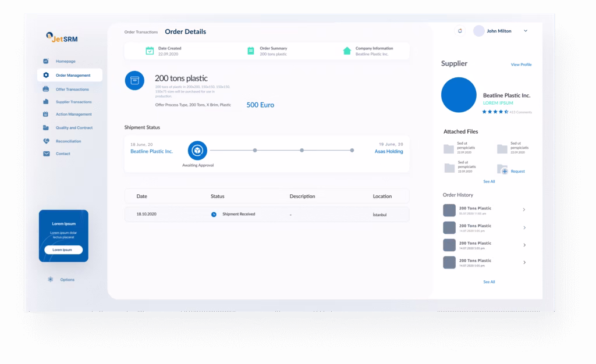
Task: Open first order history thumbnail
Action: pos(449,210)
